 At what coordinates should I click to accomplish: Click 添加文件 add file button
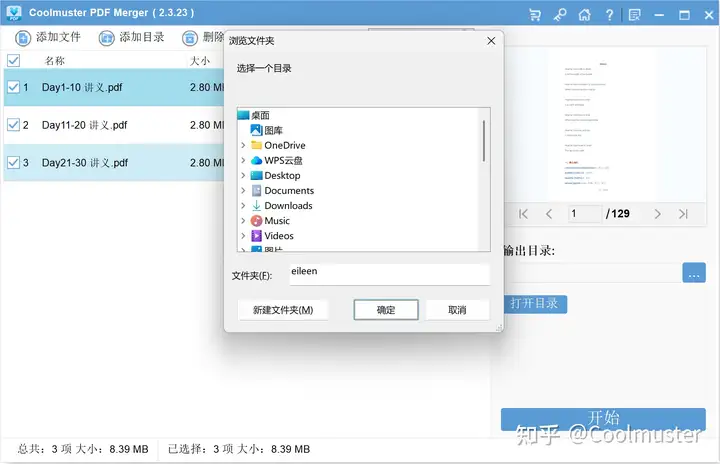[x=48, y=37]
